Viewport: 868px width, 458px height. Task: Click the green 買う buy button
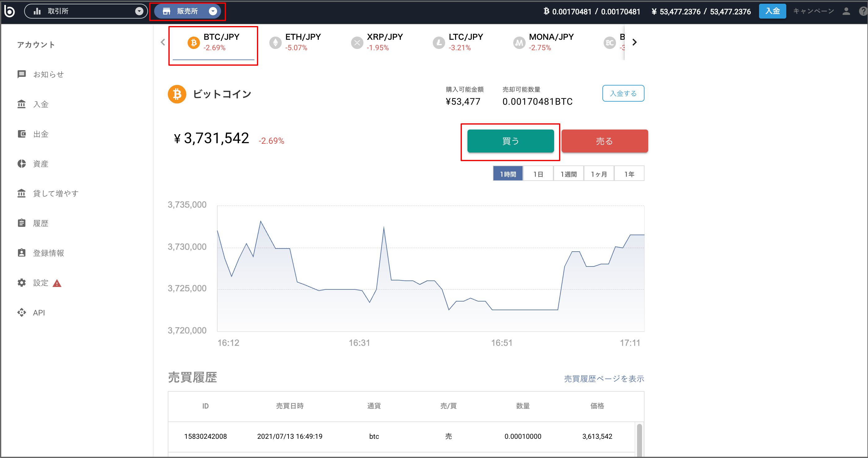(510, 141)
